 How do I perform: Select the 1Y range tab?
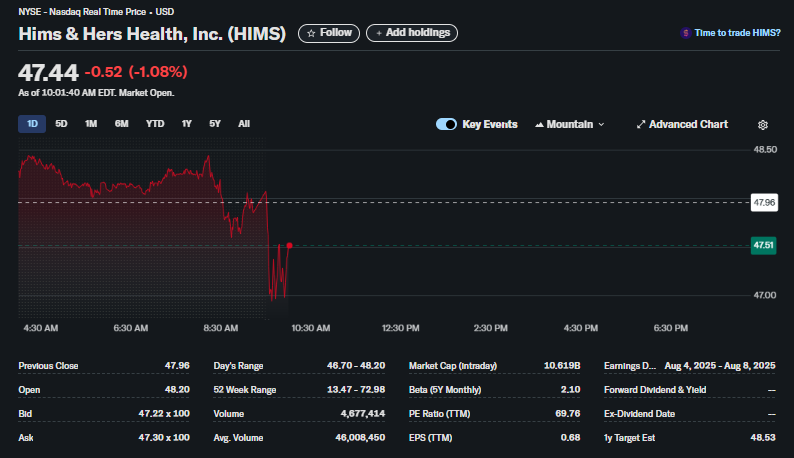pyautogui.click(x=186, y=124)
